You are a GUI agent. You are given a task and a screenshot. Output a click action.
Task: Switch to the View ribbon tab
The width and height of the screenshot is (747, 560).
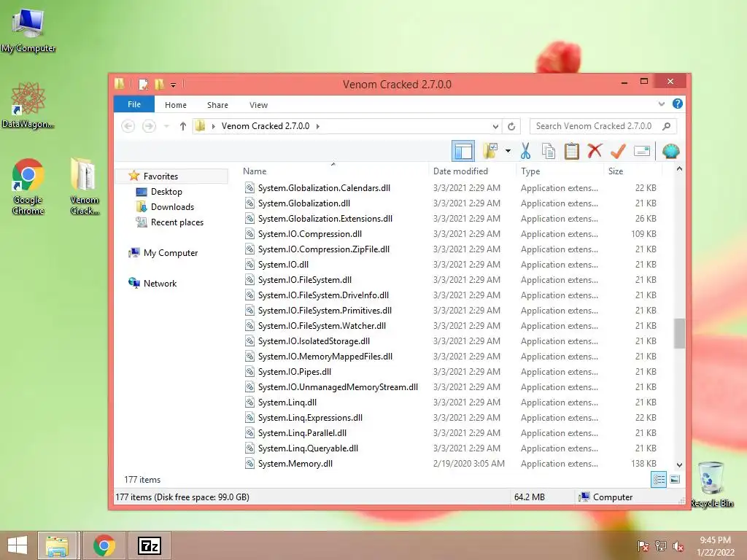click(x=258, y=105)
